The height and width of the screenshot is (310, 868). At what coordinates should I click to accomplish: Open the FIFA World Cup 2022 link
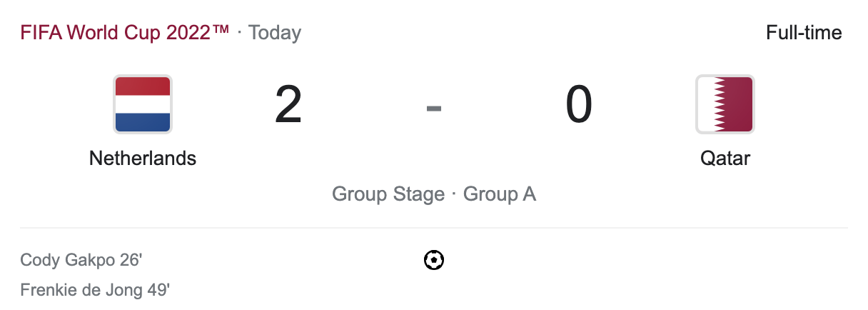(125, 33)
